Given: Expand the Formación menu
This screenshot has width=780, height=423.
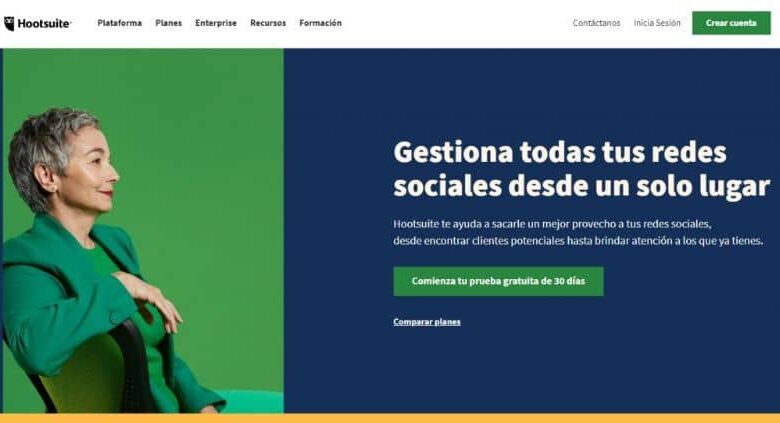Looking at the screenshot, I should pyautogui.click(x=320, y=23).
